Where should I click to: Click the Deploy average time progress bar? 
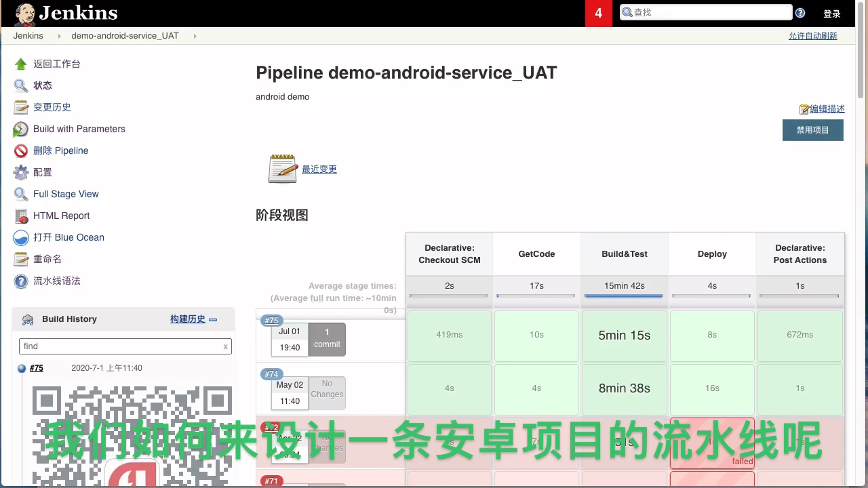pos(711,296)
